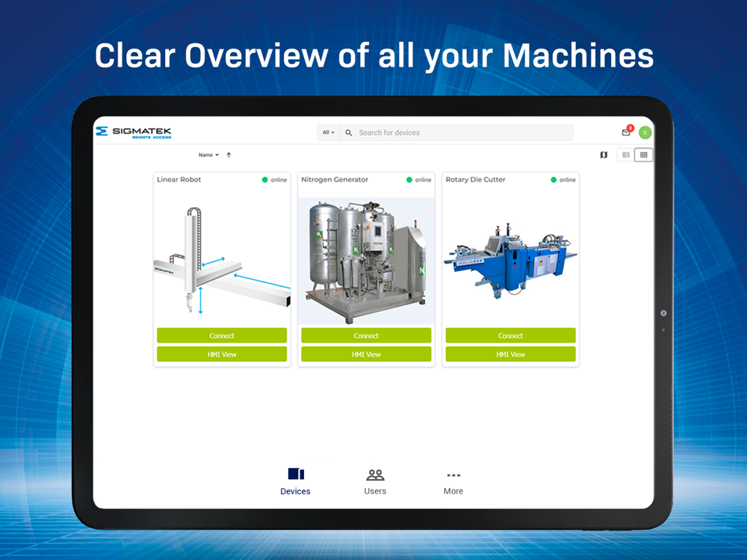Viewport: 747px width, 560px height.
Task: Open the All filter dropdown
Action: coord(328,132)
